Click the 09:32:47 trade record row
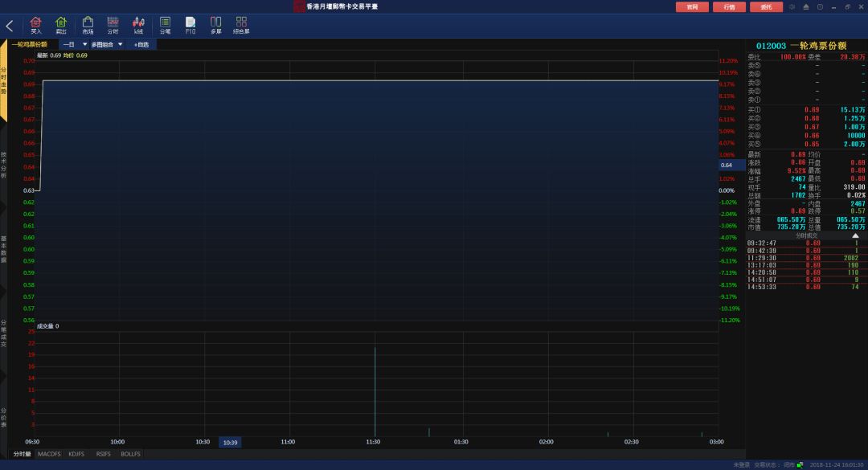 [x=806, y=243]
